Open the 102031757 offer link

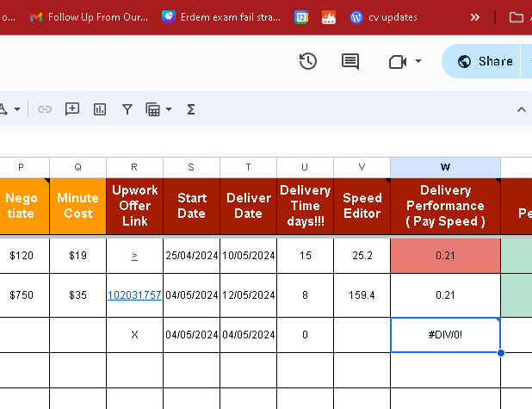coord(134,295)
